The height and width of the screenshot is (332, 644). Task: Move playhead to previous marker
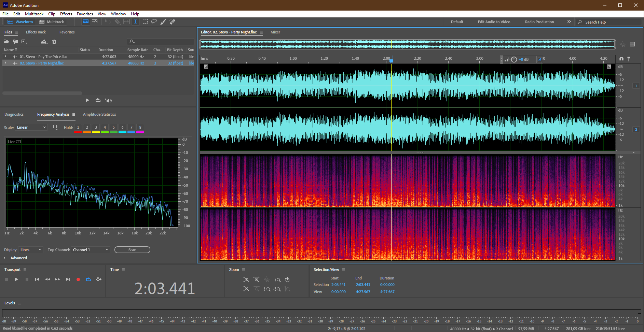click(37, 279)
